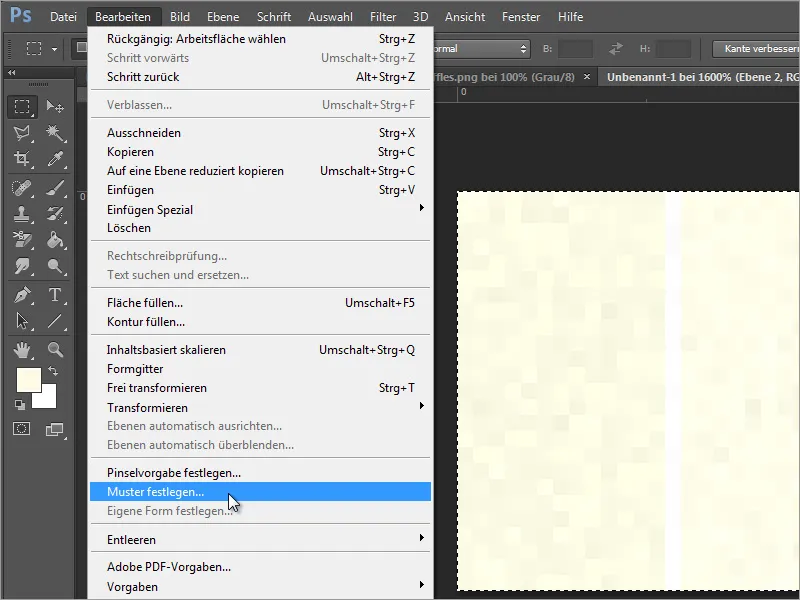Select the Zoom tool
Viewport: 800px width, 600px height.
coord(55,350)
